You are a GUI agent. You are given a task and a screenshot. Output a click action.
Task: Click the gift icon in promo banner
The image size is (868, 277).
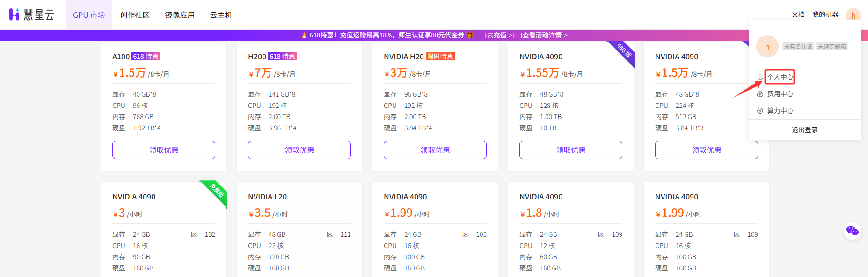[x=470, y=35]
